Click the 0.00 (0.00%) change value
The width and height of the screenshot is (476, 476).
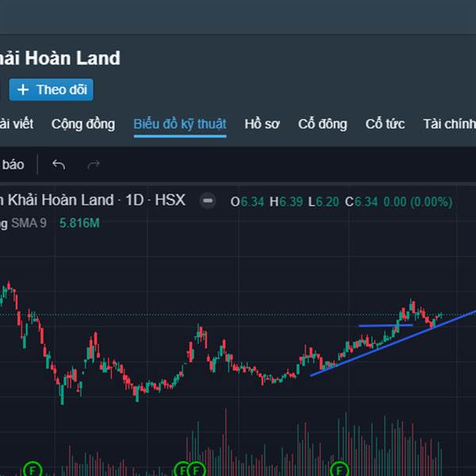(418, 202)
